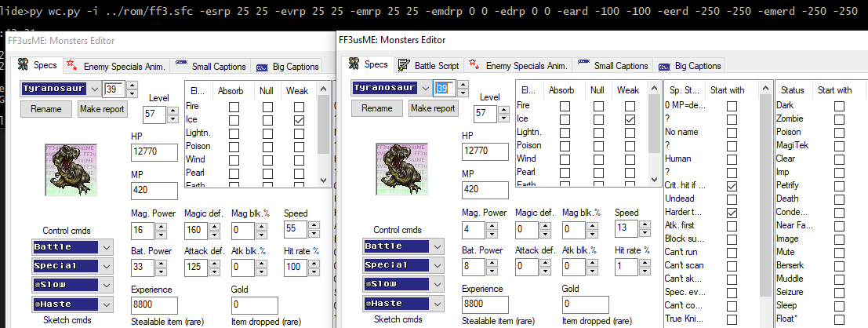Open Big Captions tab in left window
The width and height of the screenshot is (868, 328).
pos(287,67)
